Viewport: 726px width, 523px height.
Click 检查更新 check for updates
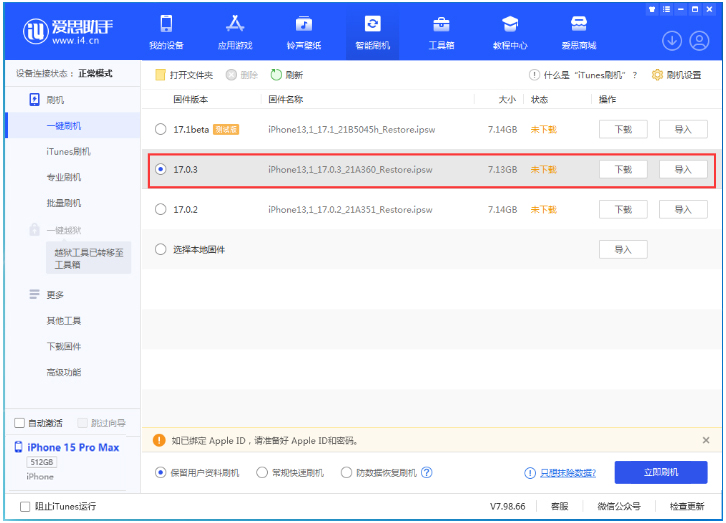coord(687,506)
